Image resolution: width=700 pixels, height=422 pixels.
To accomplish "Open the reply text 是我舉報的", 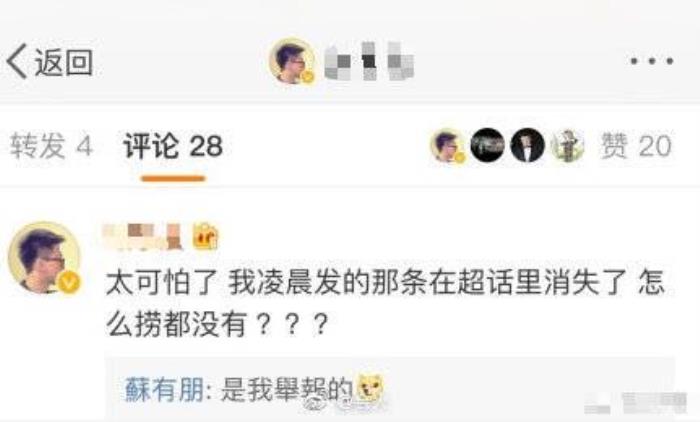I will (287, 389).
